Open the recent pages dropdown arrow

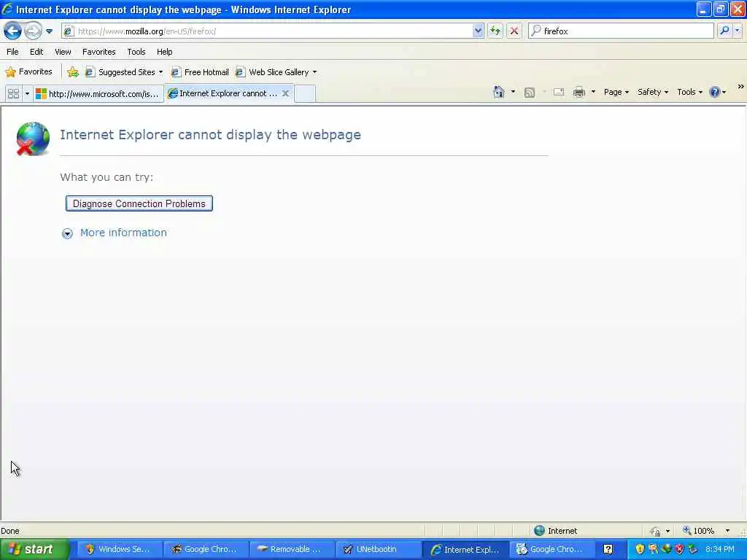point(49,31)
